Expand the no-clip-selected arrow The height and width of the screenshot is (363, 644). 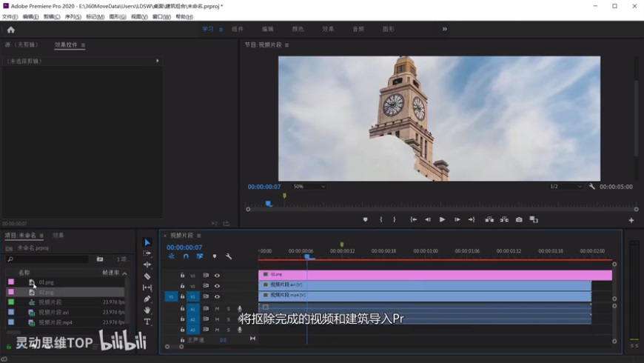[158, 61]
